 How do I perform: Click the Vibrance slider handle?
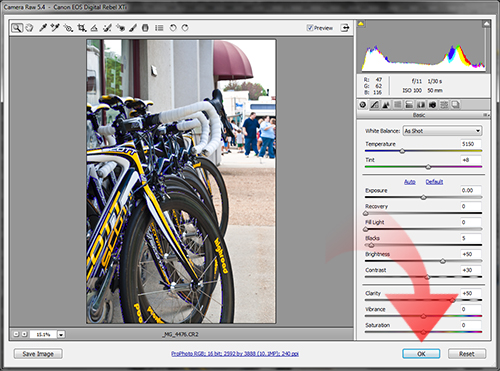423,316
